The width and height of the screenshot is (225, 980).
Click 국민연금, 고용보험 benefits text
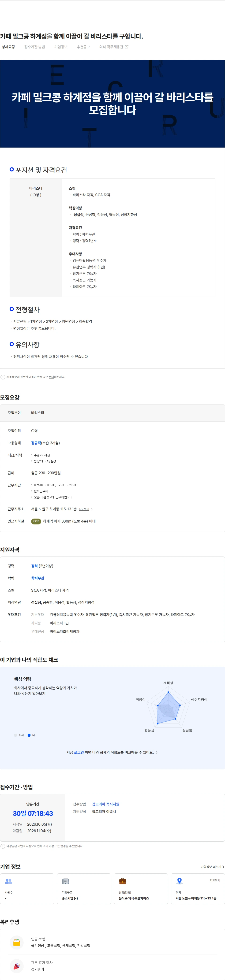pyautogui.click(x=60, y=945)
